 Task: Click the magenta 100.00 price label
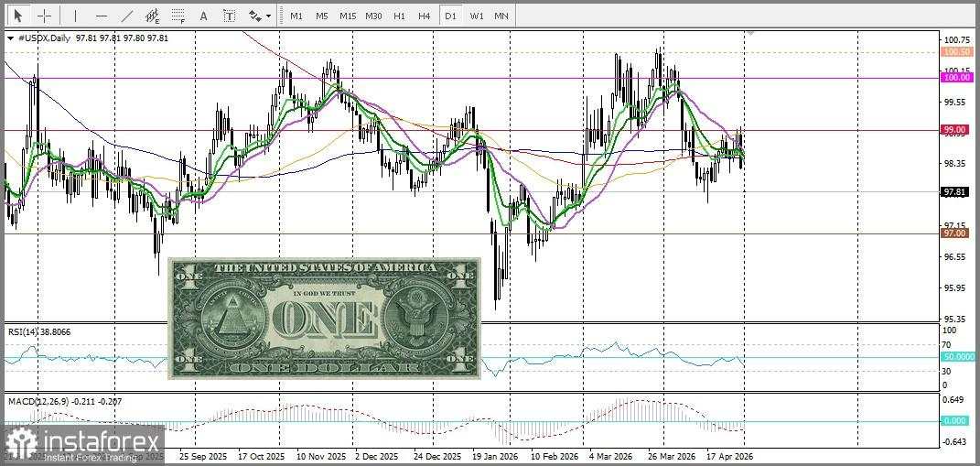pyautogui.click(x=957, y=78)
